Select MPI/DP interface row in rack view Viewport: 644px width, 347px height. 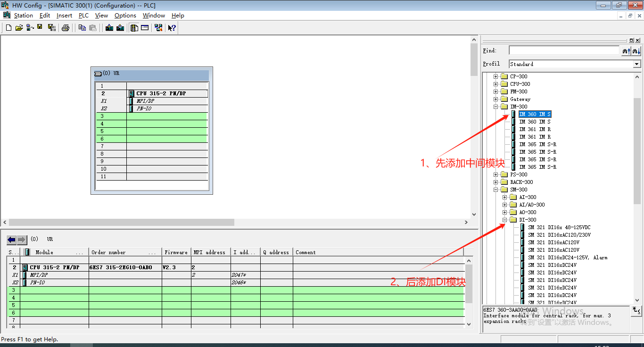tap(145, 101)
